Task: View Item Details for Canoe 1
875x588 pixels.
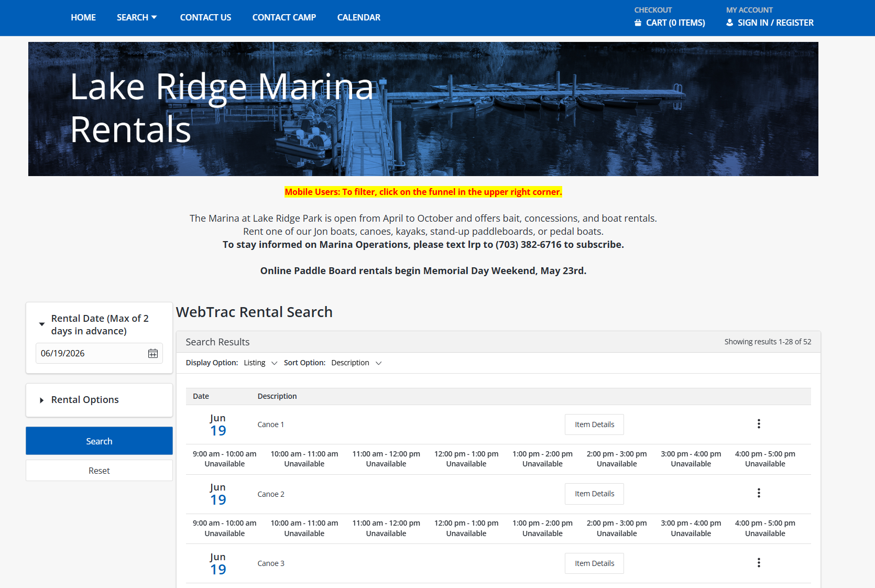Action: tap(594, 424)
